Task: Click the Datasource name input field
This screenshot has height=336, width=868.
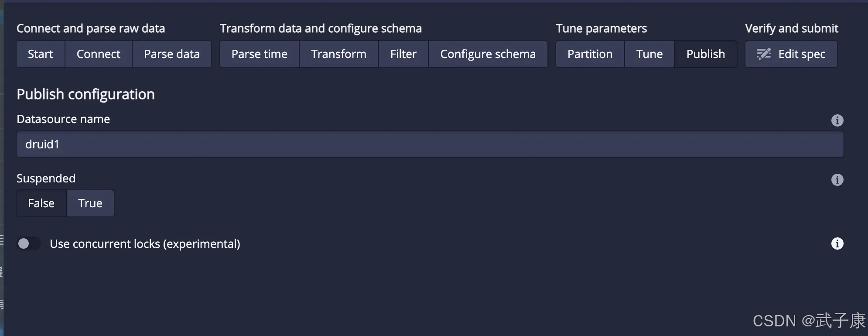Action: pos(430,144)
